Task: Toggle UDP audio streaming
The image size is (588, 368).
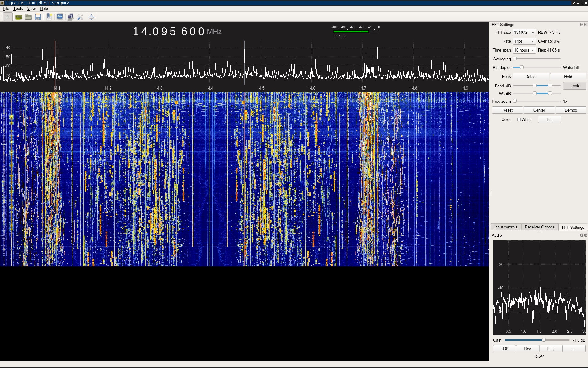Action: click(504, 349)
